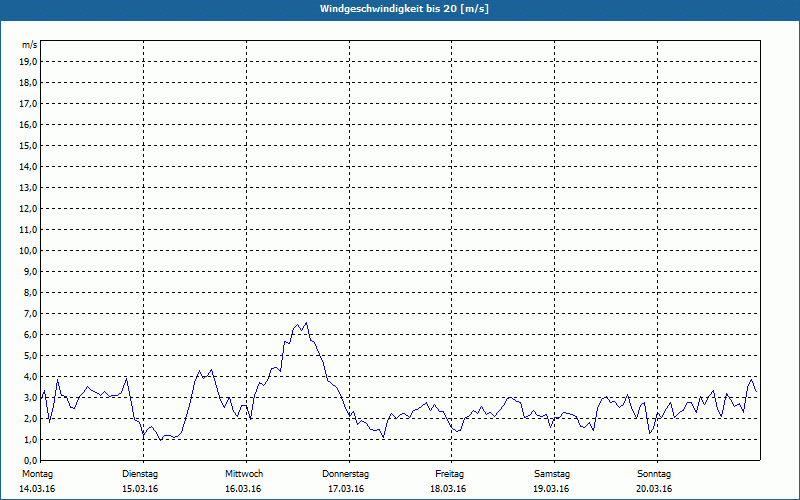The height and width of the screenshot is (500, 800).
Task: Select the 19,0 axis value
Action: [28, 62]
